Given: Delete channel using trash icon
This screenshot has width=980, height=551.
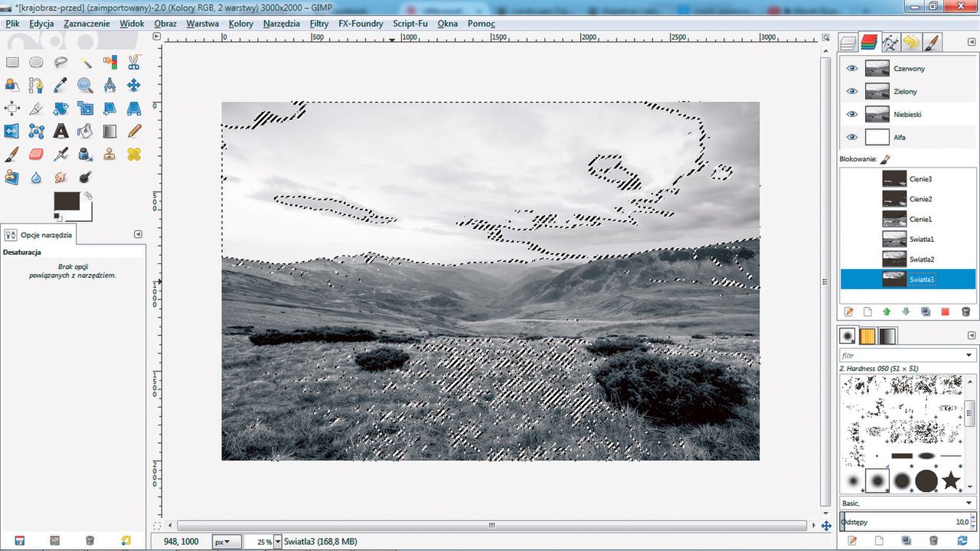Looking at the screenshot, I should pyautogui.click(x=965, y=311).
